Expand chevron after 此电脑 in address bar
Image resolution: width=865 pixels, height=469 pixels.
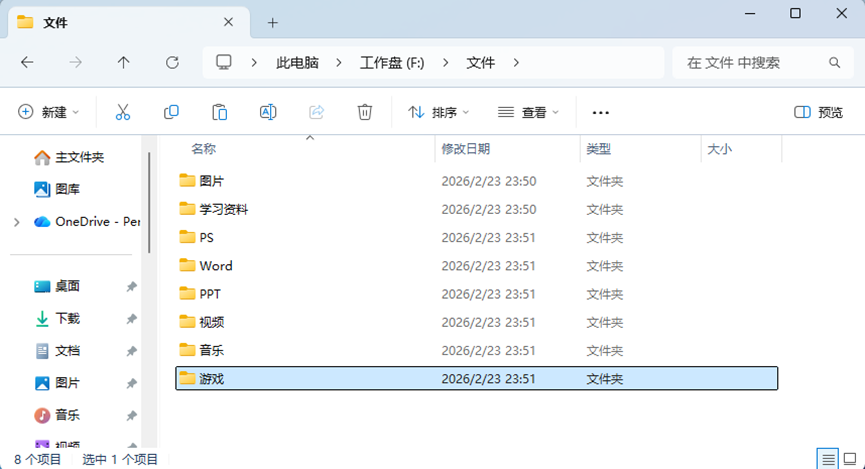(339, 63)
